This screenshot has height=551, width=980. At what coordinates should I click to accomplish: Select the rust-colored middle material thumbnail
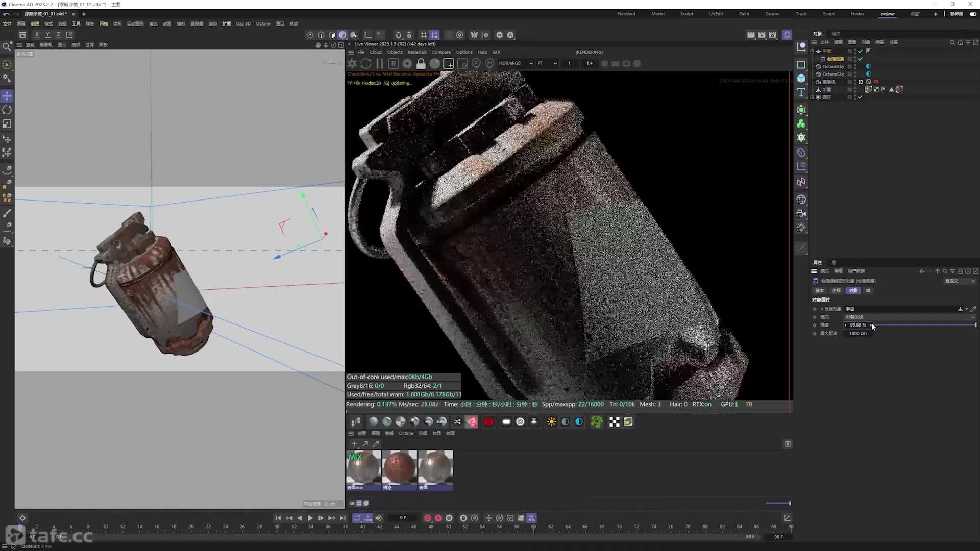[x=400, y=470]
